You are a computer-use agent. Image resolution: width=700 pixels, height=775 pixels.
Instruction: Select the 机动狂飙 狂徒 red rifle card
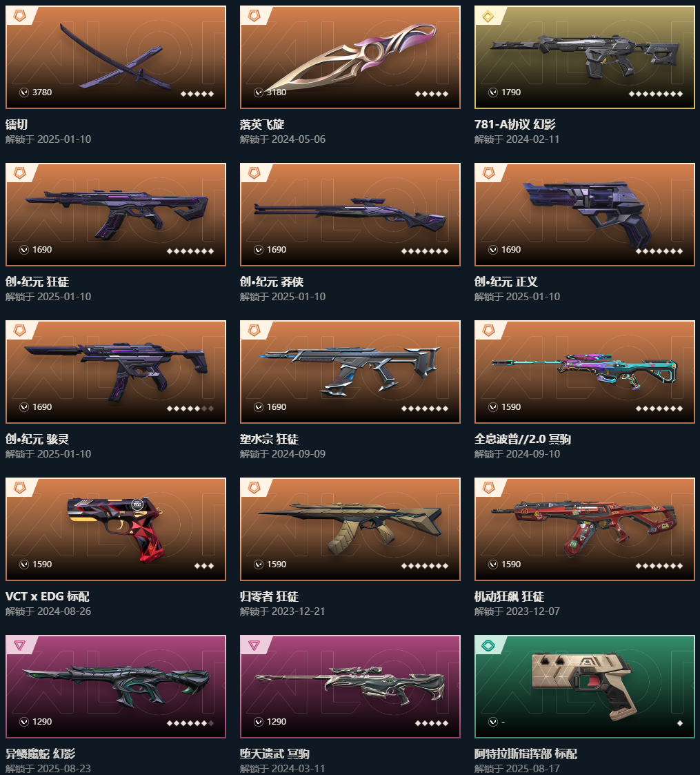(x=584, y=529)
